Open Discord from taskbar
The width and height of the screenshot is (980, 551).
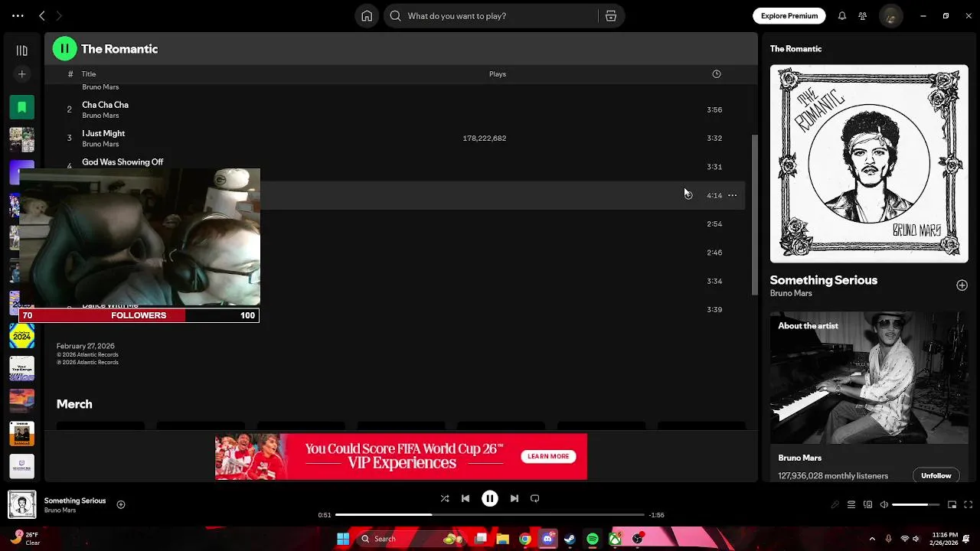(x=547, y=539)
